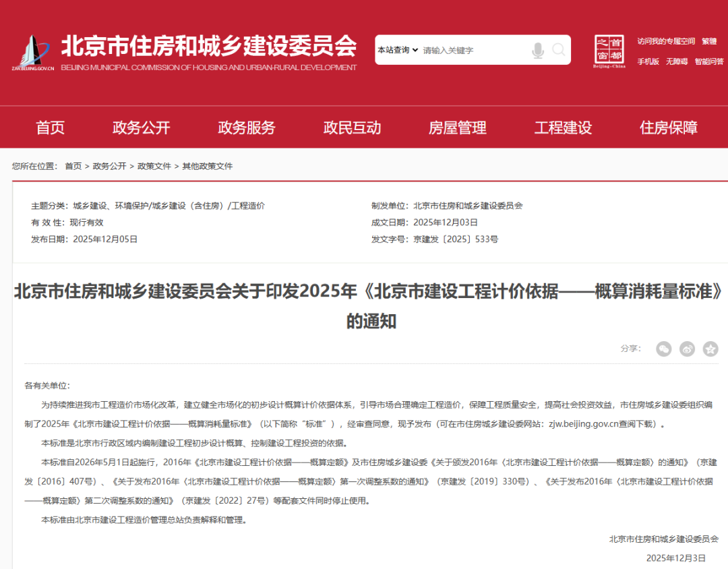Click the 其他政策文件 breadcrumb link
The image size is (728, 569).
pyautogui.click(x=207, y=166)
